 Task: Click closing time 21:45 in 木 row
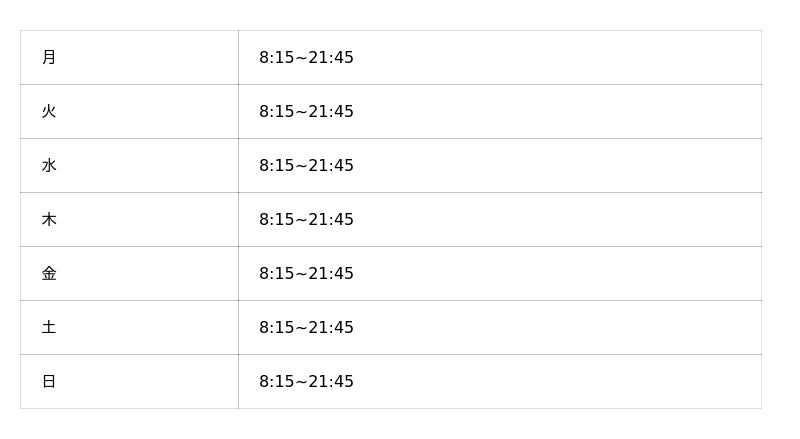pyautogui.click(x=331, y=220)
